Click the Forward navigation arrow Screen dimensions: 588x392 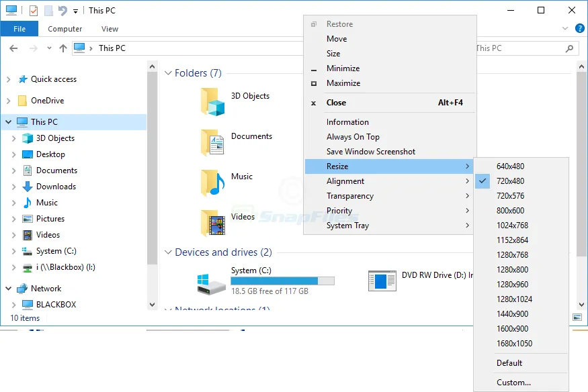click(x=34, y=48)
